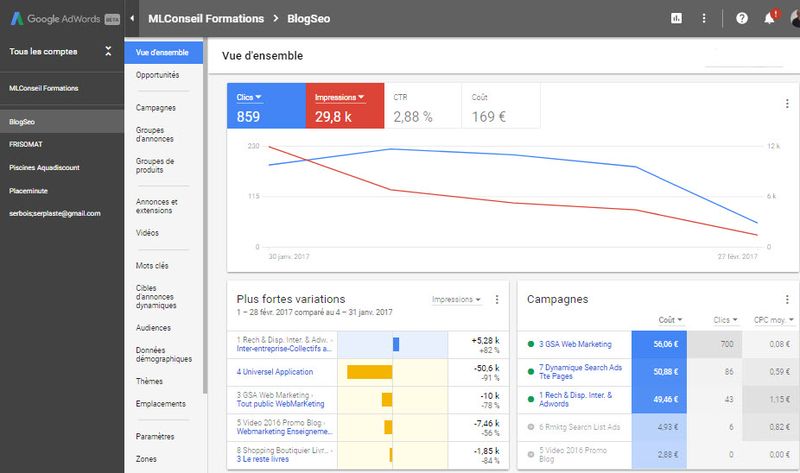Open Vidéos section

[x=147, y=233]
